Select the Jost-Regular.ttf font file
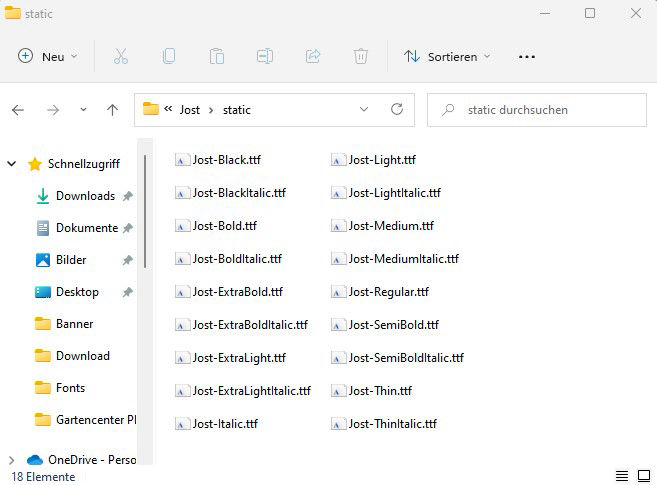The height and width of the screenshot is (485, 657). click(x=388, y=292)
